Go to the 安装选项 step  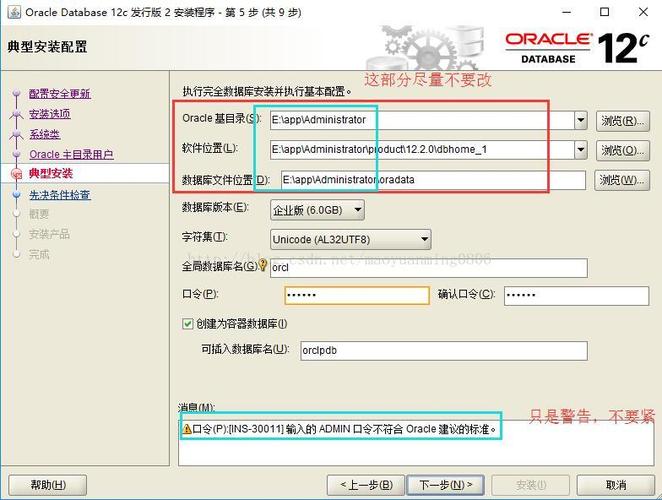(50, 114)
